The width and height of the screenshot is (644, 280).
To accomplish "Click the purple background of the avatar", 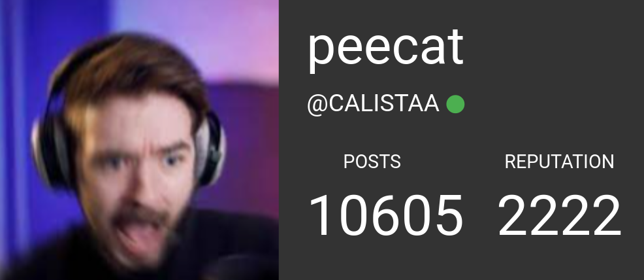I will (238, 41).
